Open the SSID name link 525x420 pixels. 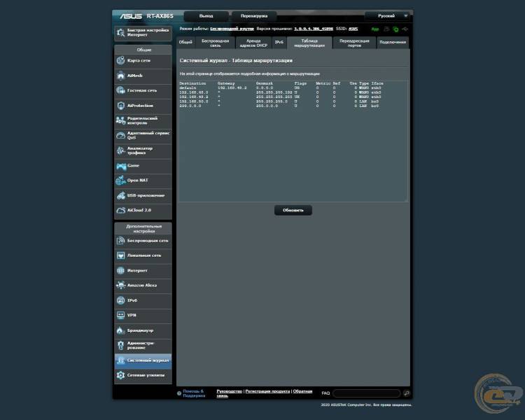tap(353, 29)
